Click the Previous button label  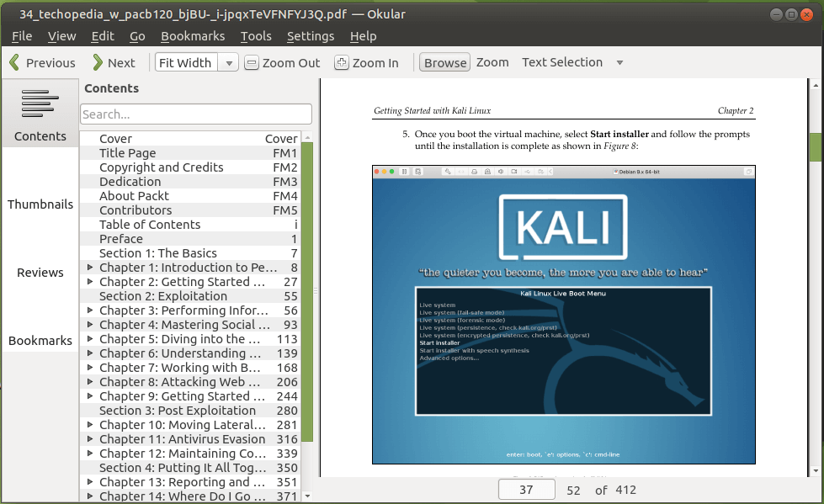51,63
